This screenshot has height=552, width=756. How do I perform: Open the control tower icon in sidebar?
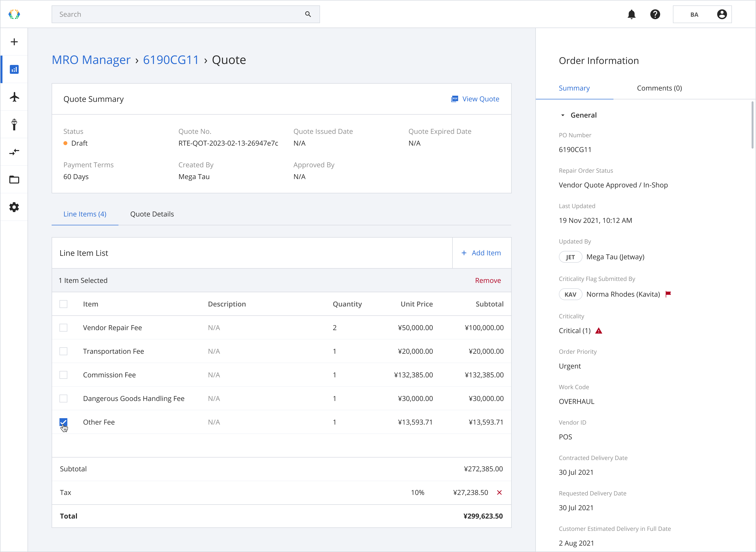pyautogui.click(x=14, y=124)
